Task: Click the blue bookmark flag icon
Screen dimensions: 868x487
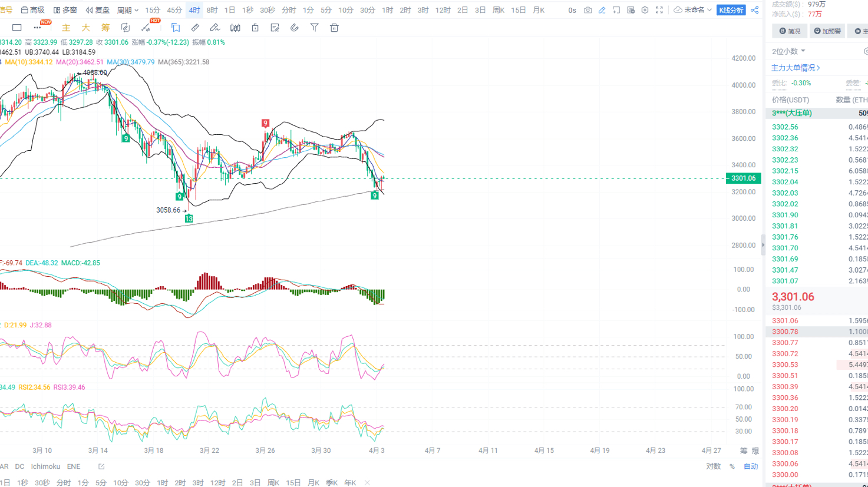Action: coord(176,28)
